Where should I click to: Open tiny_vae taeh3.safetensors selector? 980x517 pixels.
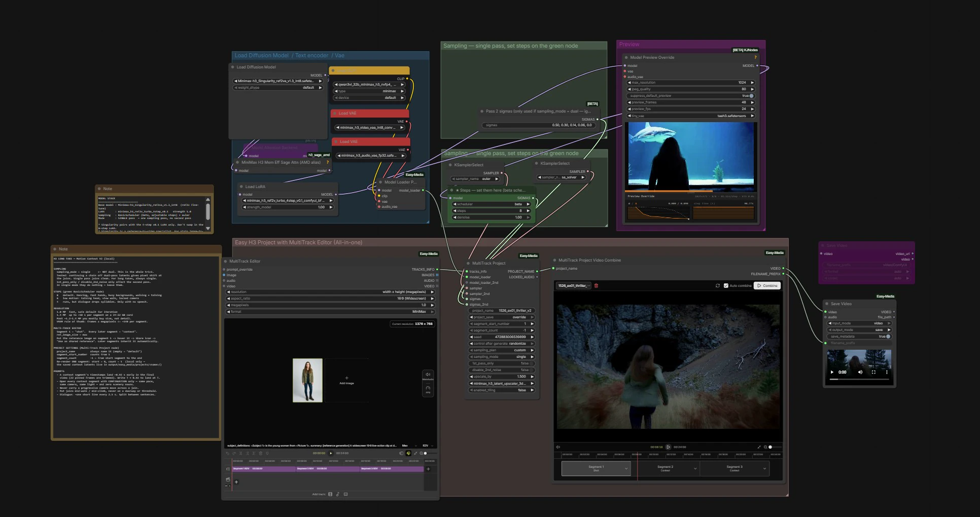[691, 116]
